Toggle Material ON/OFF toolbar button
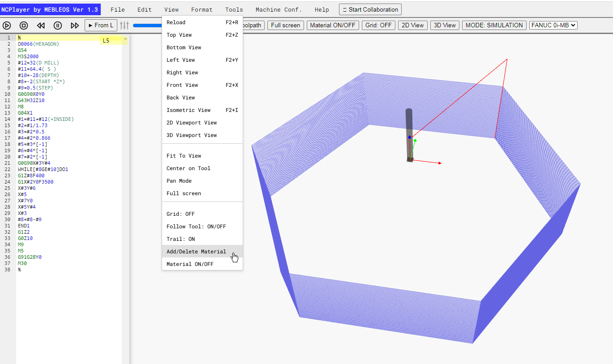Screen dimensions: 613x364 pos(333,25)
